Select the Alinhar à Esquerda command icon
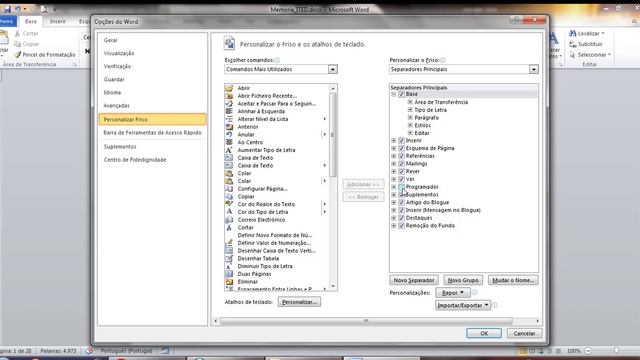 click(229, 111)
